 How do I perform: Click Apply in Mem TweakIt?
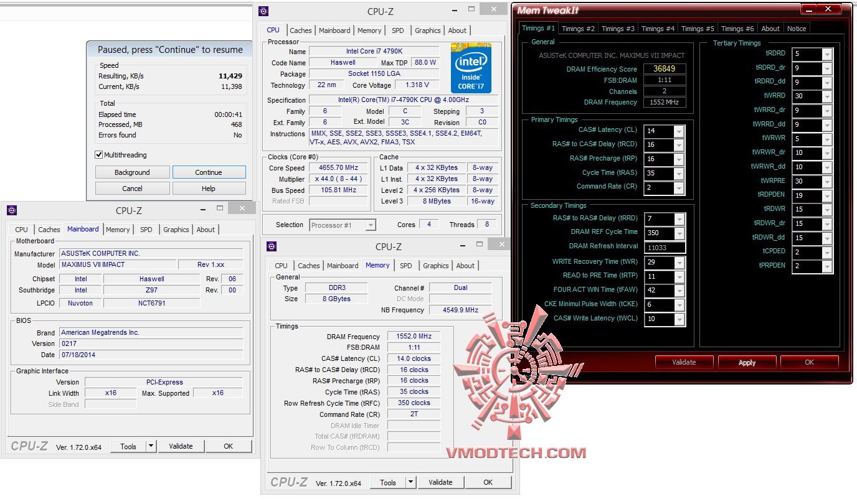coord(747,362)
